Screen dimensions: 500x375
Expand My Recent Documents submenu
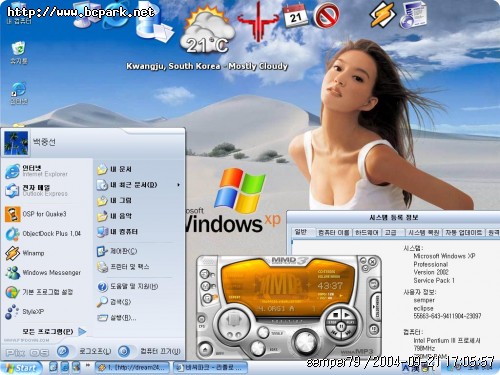[140, 185]
